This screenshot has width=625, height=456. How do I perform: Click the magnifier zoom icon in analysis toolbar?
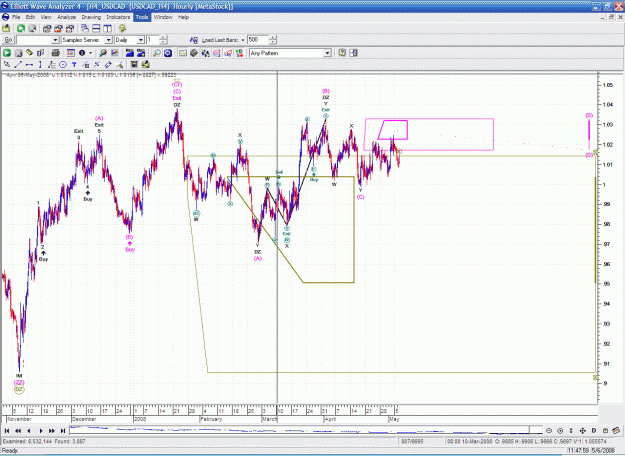tap(157, 53)
